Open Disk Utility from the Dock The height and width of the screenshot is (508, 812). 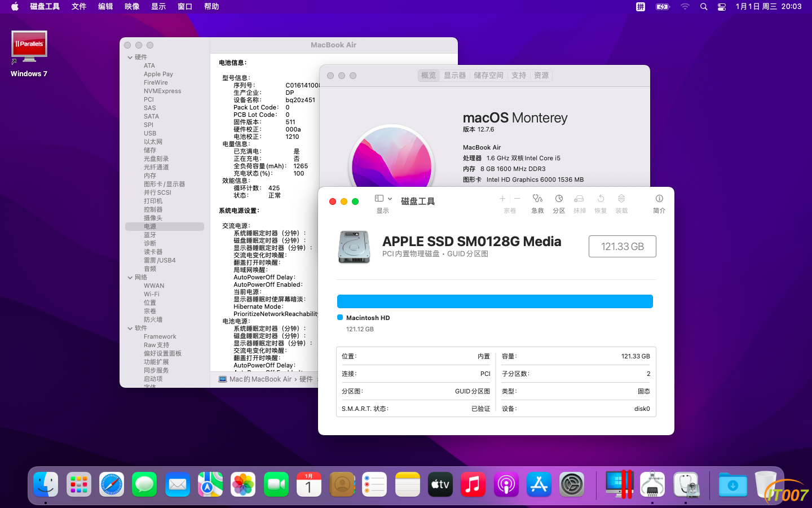686,484
